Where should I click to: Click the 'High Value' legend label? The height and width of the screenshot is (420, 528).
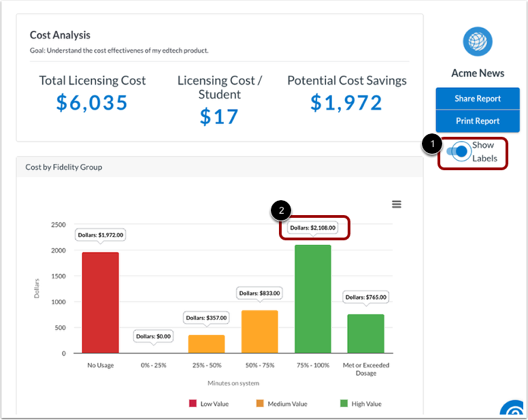pyautogui.click(x=366, y=404)
